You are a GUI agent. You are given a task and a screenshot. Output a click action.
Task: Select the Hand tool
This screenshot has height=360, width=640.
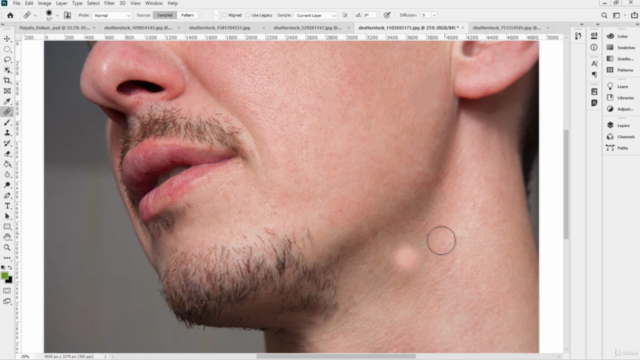pos(7,237)
